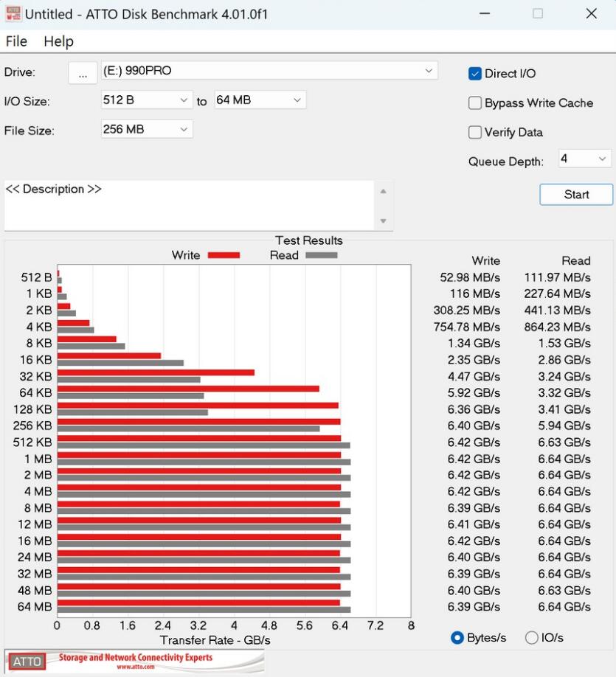
Task: Click the 308.25 MB/s write value
Action: [x=467, y=310]
